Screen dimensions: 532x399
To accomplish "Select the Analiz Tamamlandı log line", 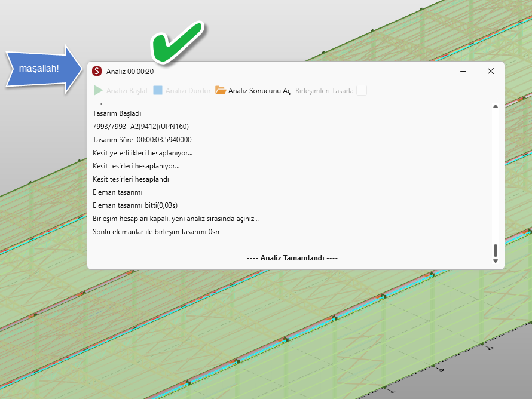I will (292, 258).
